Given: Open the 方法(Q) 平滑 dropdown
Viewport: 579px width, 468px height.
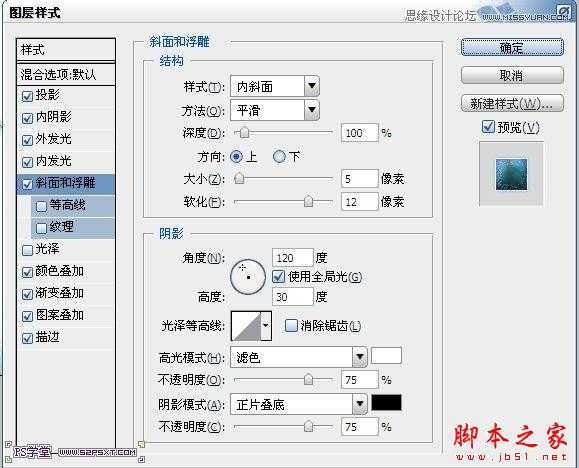Looking at the screenshot, I should pos(275,110).
